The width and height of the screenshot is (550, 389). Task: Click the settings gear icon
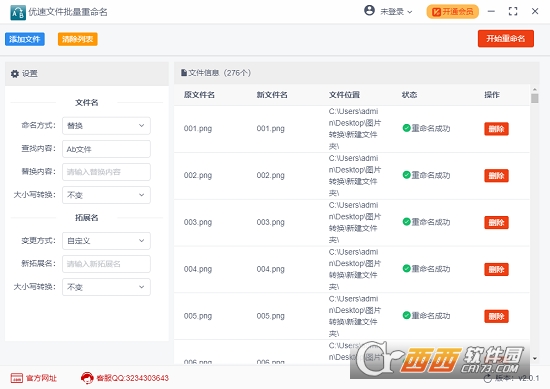(x=15, y=74)
